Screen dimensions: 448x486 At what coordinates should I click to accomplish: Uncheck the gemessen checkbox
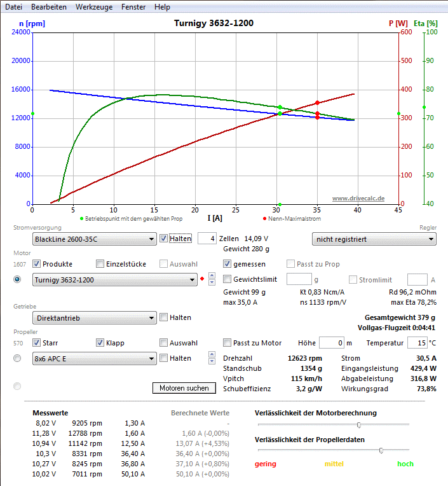[x=227, y=264]
